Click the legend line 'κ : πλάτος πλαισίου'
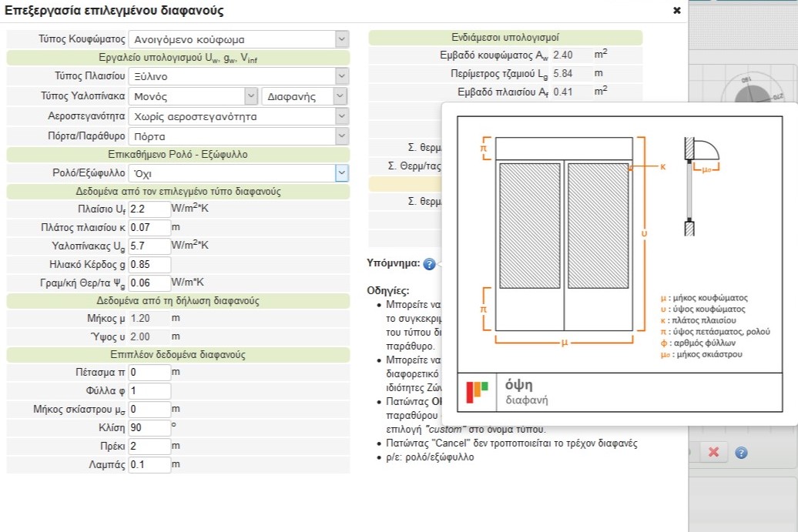798x532 pixels. coord(698,320)
